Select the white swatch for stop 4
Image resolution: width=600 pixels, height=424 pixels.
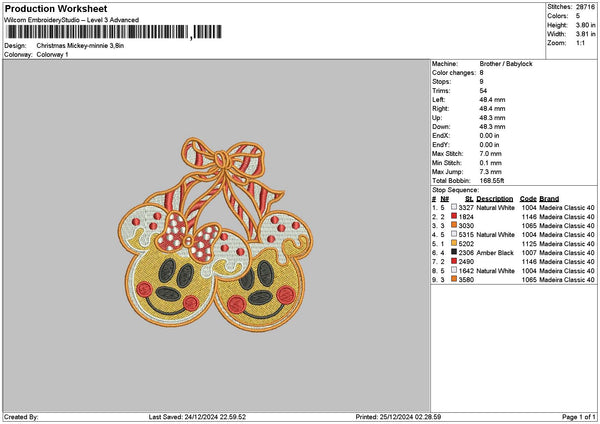tap(454, 234)
